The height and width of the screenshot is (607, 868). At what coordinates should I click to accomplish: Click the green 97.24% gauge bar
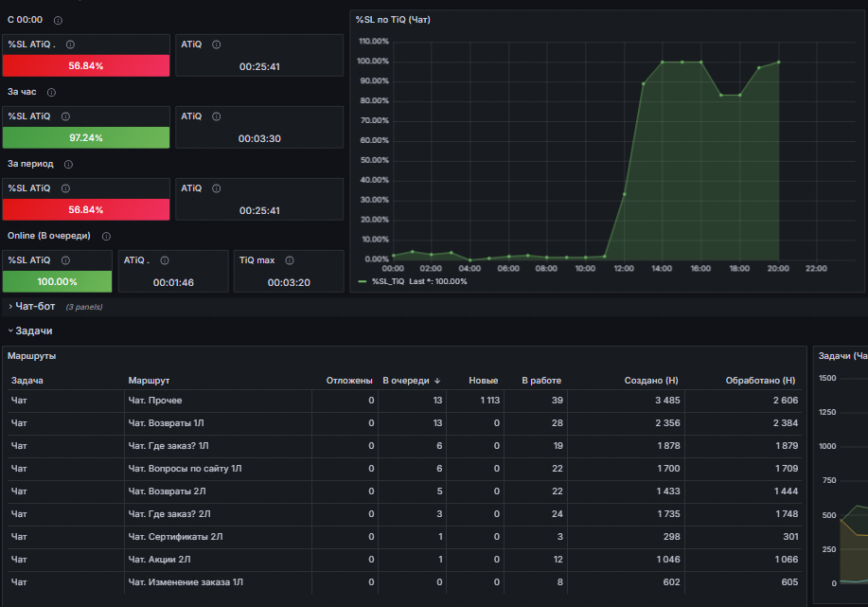86,137
